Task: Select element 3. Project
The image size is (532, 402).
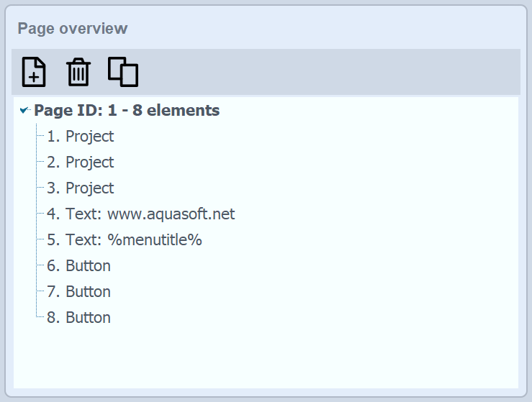Action: coord(81,188)
